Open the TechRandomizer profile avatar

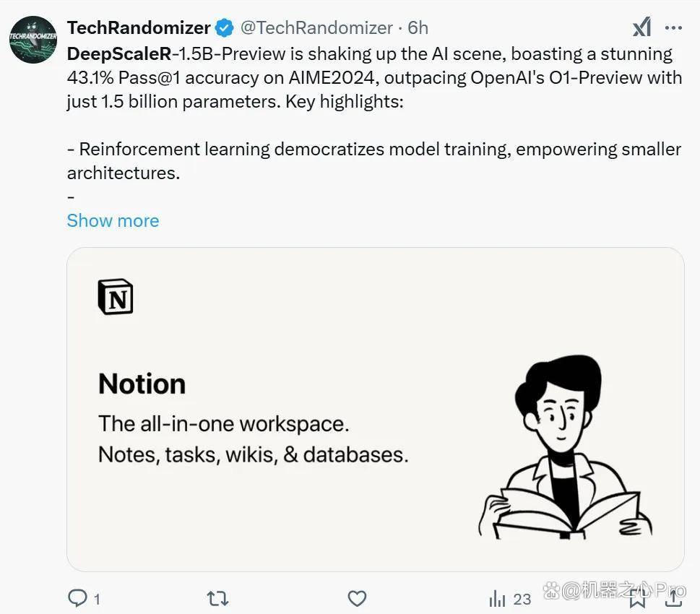click(x=33, y=39)
